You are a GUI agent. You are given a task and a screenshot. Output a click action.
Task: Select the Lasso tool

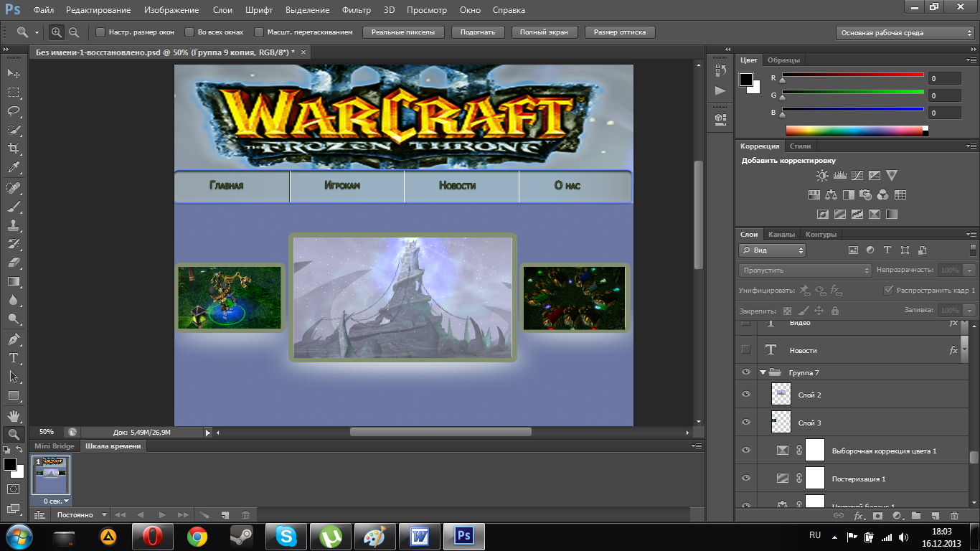pyautogui.click(x=14, y=110)
